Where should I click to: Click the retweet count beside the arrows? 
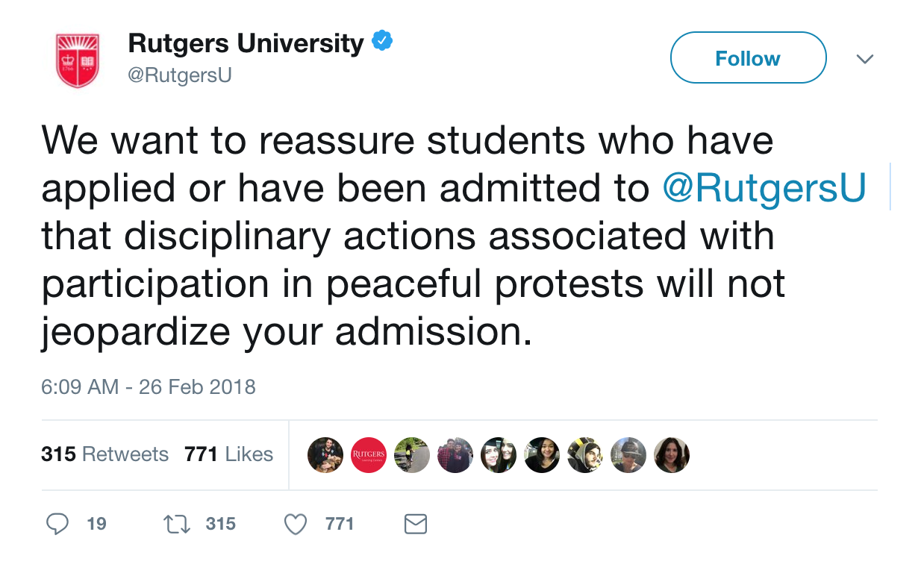click(x=221, y=525)
